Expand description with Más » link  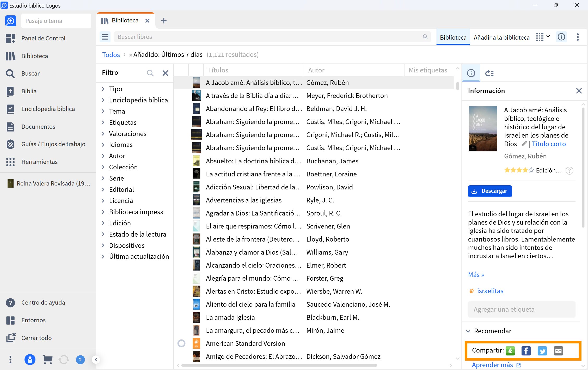476,275
